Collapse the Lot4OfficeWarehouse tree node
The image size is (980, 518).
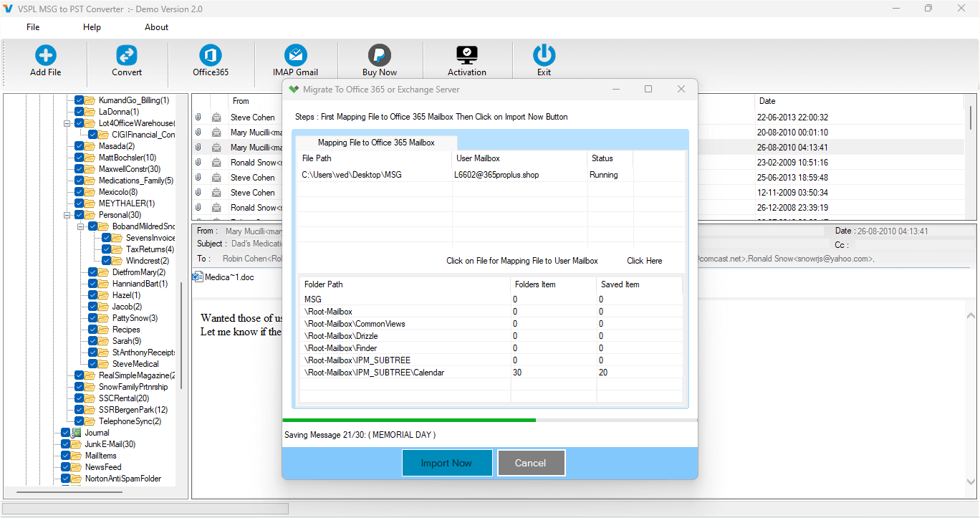(x=67, y=123)
